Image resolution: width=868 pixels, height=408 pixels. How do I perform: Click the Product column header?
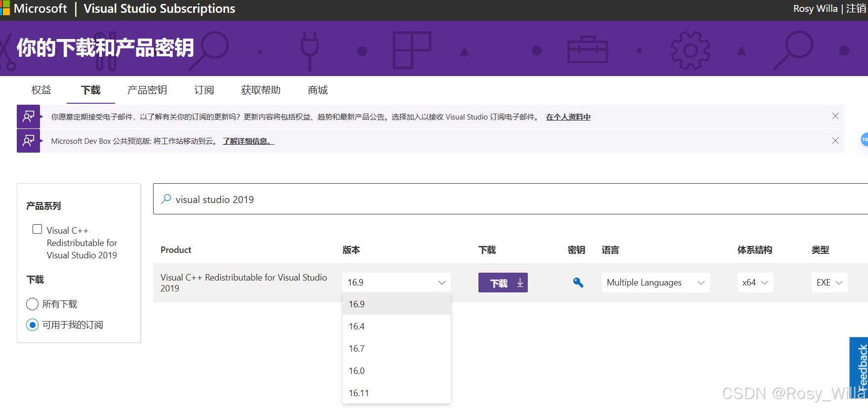point(176,250)
